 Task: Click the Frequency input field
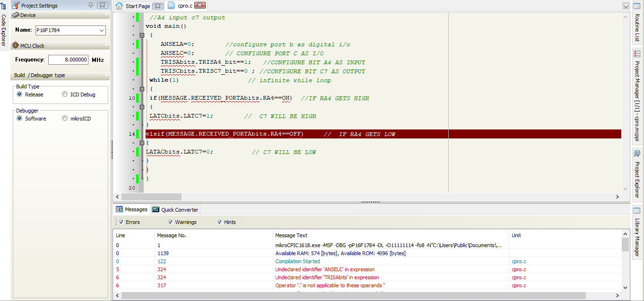[x=69, y=60]
